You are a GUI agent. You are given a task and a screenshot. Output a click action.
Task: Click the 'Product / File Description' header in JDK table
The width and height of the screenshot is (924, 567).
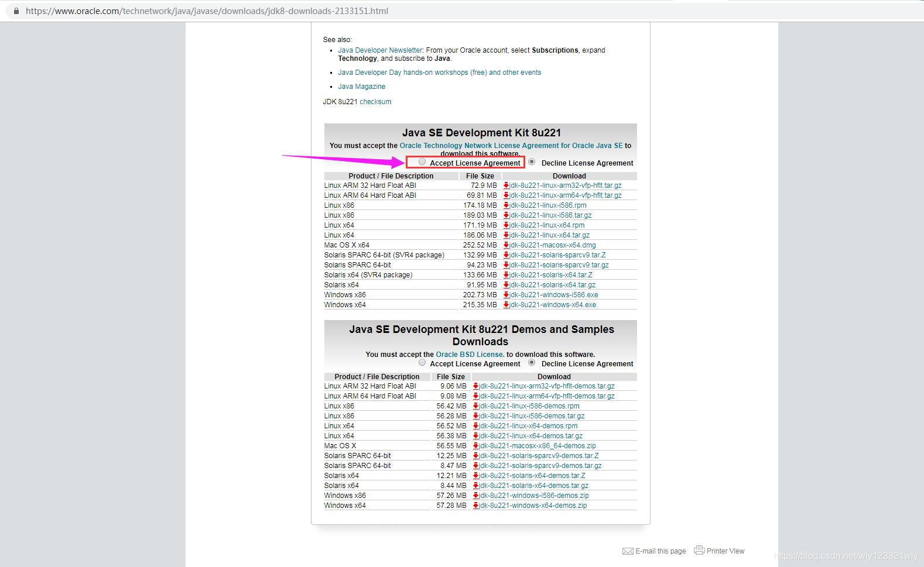click(391, 176)
